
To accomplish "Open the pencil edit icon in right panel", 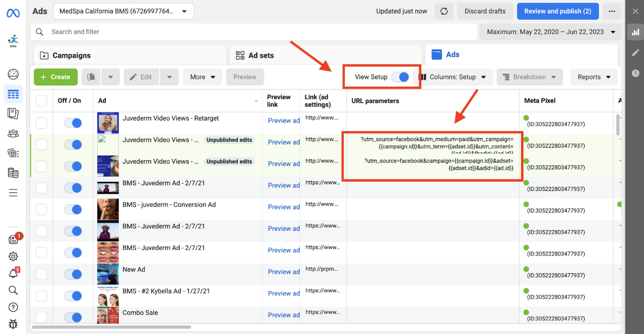I will tap(635, 53).
